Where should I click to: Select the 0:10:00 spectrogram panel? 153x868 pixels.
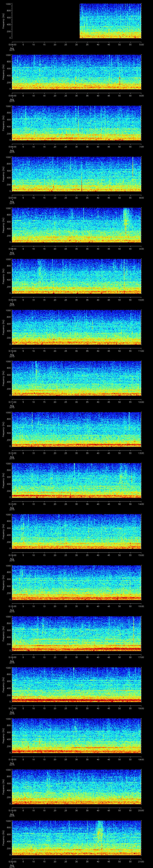[76, 327]
